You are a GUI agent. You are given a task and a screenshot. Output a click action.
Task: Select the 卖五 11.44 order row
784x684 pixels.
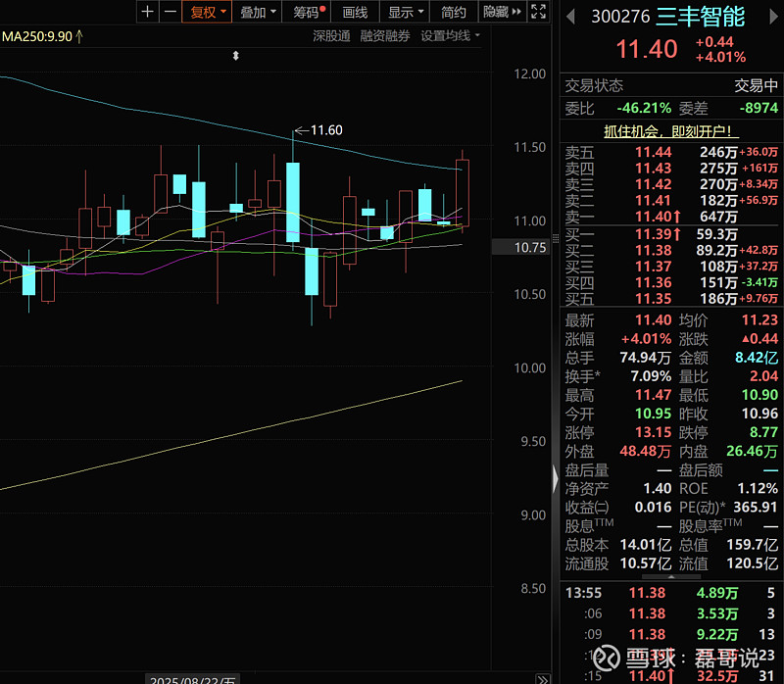(x=671, y=152)
